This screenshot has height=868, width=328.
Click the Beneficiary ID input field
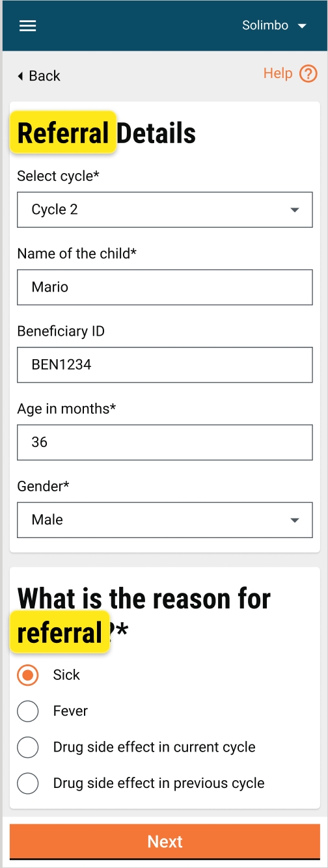coord(165,364)
